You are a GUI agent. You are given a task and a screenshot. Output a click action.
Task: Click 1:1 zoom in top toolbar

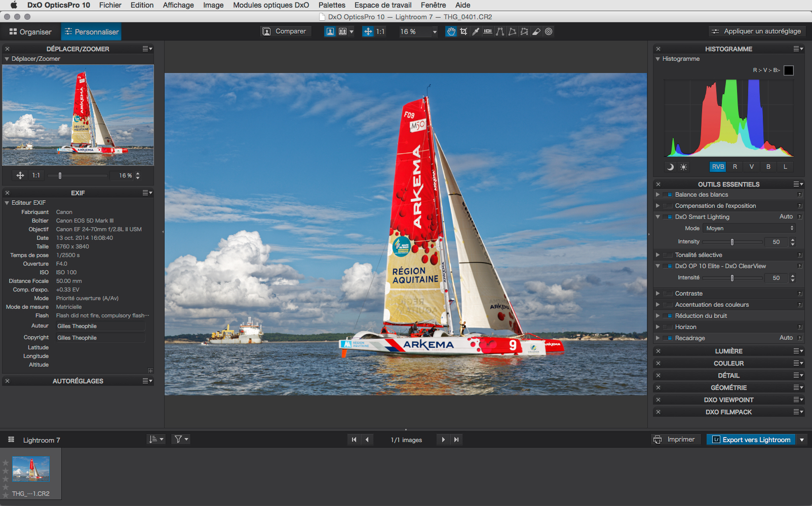click(380, 31)
